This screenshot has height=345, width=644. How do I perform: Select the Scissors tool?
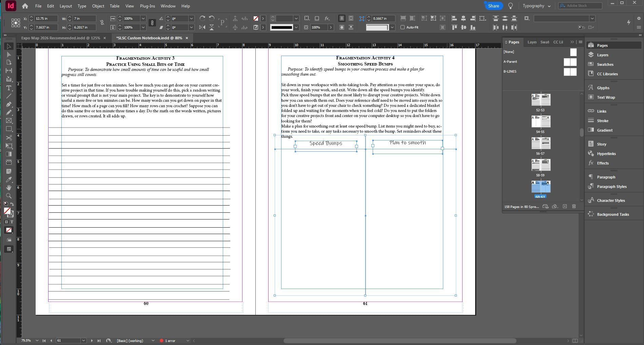pyautogui.click(x=9, y=138)
